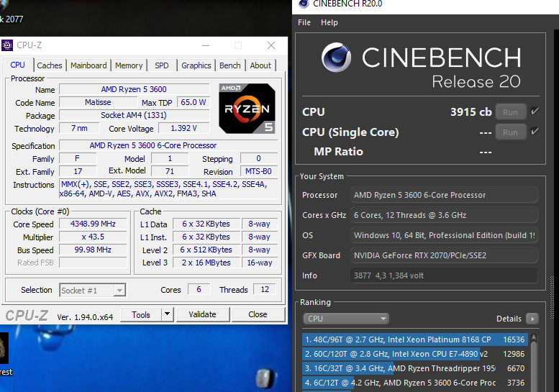Click the Technology value 7 nm
This screenshot has width=559, height=392.
click(79, 128)
